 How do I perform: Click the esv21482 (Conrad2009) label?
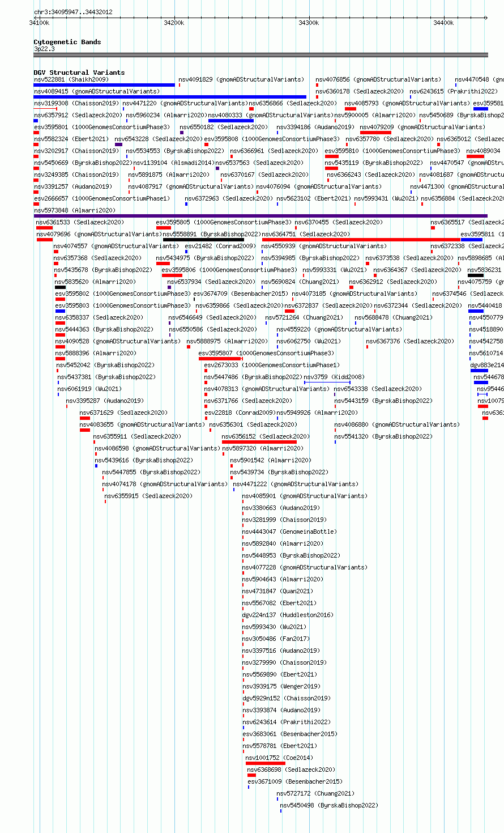(220, 246)
